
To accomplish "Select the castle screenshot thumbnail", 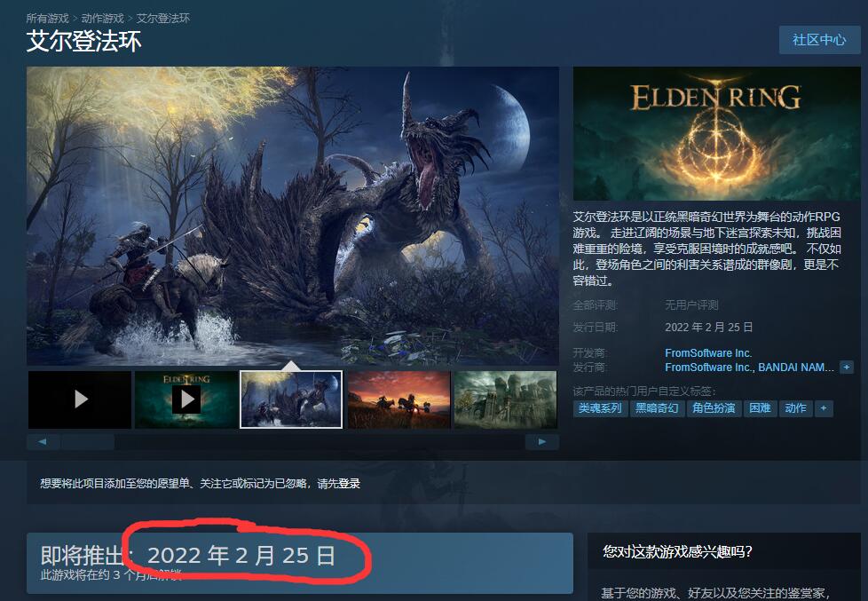I will pos(505,399).
